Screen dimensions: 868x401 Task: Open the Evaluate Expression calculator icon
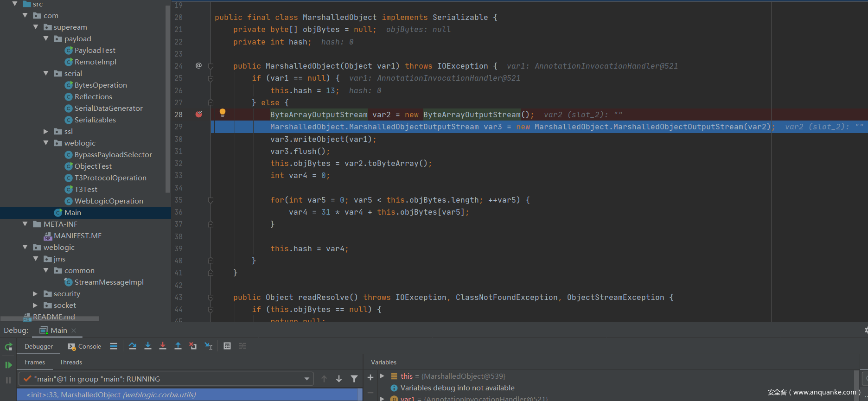tap(227, 346)
